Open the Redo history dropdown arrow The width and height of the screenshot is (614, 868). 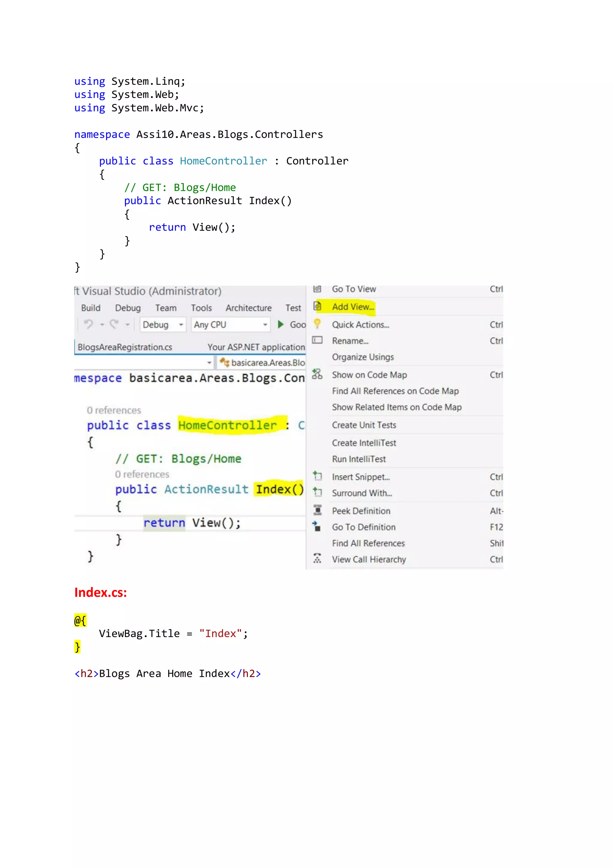point(127,324)
